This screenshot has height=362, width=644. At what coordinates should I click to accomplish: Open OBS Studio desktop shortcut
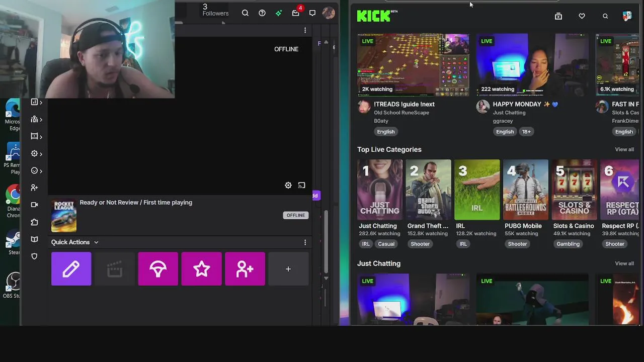[12, 286]
